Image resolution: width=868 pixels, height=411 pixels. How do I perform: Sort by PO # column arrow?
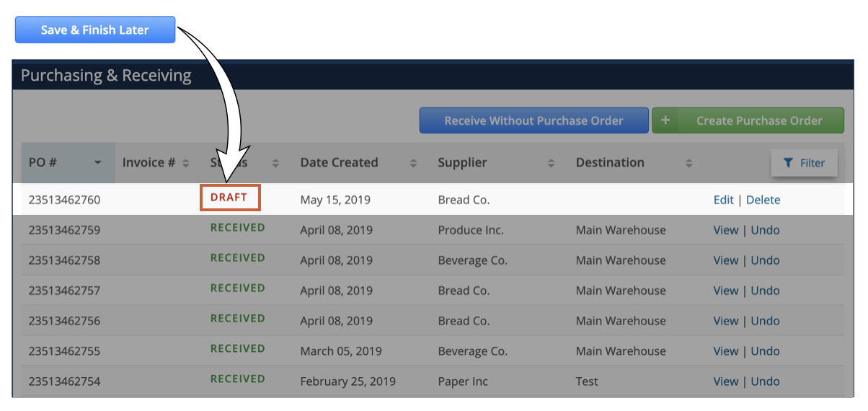97,163
